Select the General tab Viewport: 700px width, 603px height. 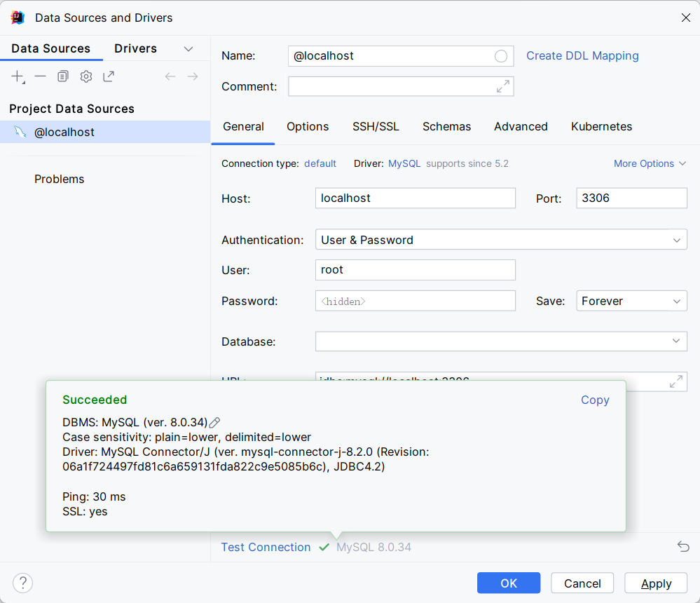pos(243,127)
